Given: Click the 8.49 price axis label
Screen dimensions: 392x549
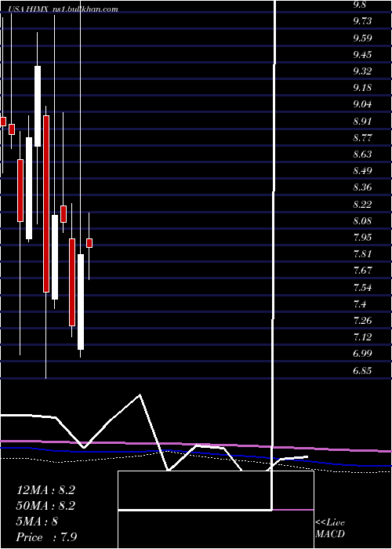Looking at the screenshot, I should tap(362, 171).
